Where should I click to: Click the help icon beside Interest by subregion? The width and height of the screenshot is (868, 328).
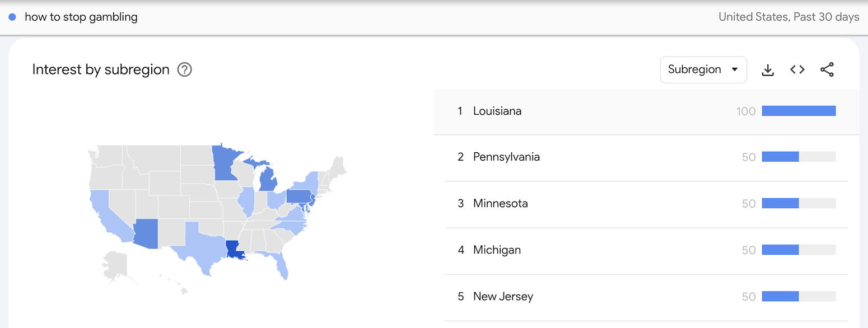pyautogui.click(x=185, y=70)
